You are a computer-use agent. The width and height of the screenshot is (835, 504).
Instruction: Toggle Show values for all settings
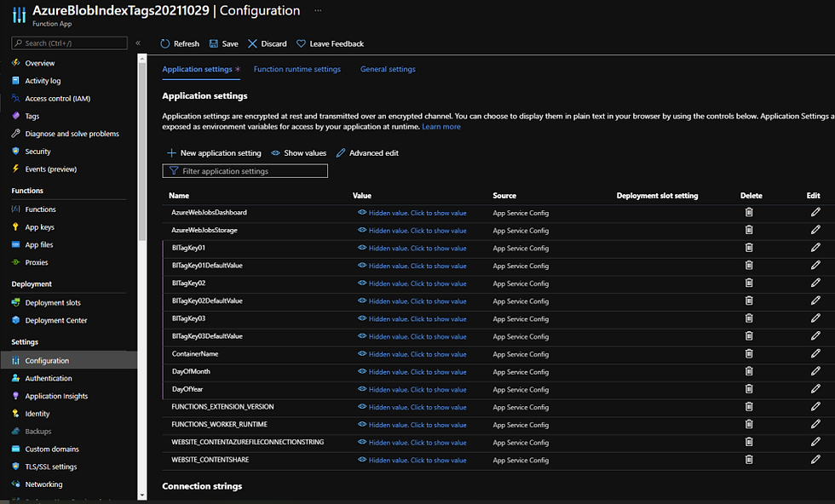click(299, 152)
